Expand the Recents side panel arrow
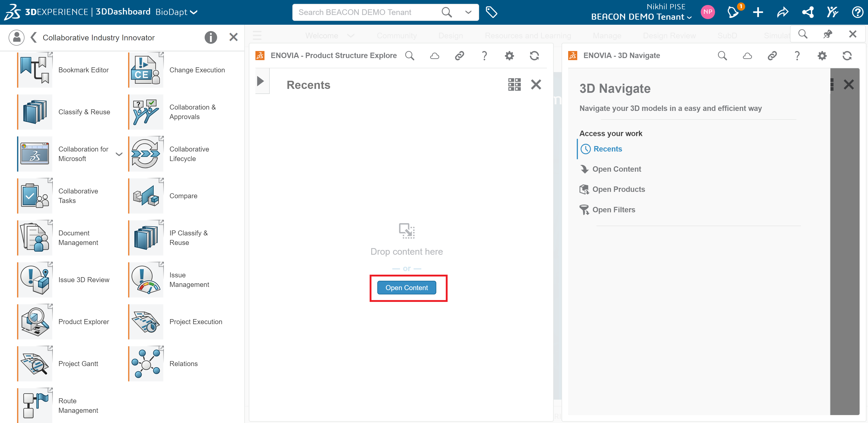The width and height of the screenshot is (868, 423). 260,81
